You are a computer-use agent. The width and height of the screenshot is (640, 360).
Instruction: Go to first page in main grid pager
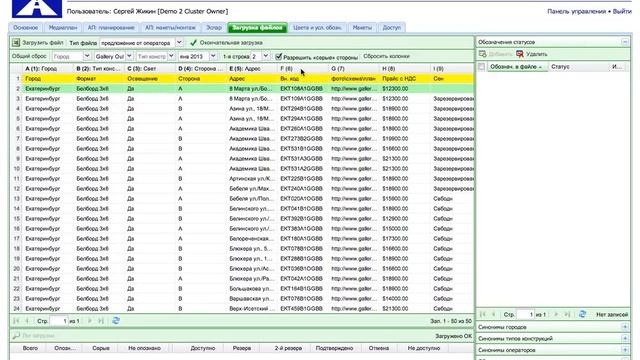[x=16, y=321]
